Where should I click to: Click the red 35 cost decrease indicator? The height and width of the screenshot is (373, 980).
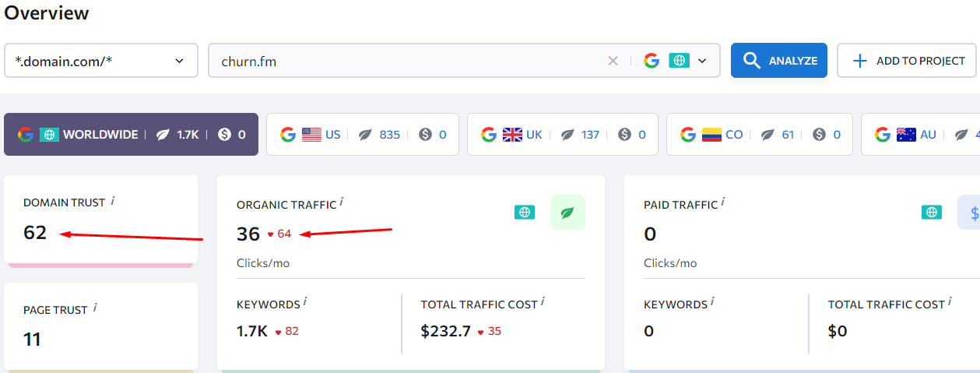tap(490, 331)
